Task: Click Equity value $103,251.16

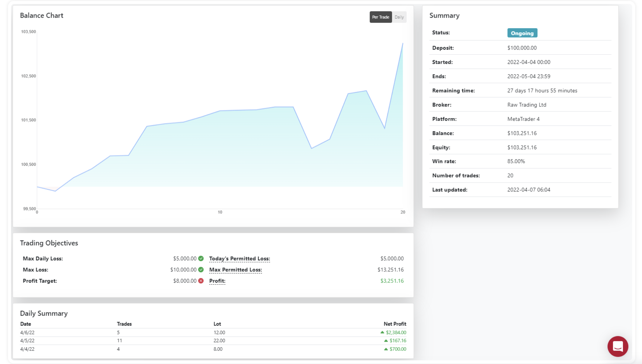Action: pos(522,147)
